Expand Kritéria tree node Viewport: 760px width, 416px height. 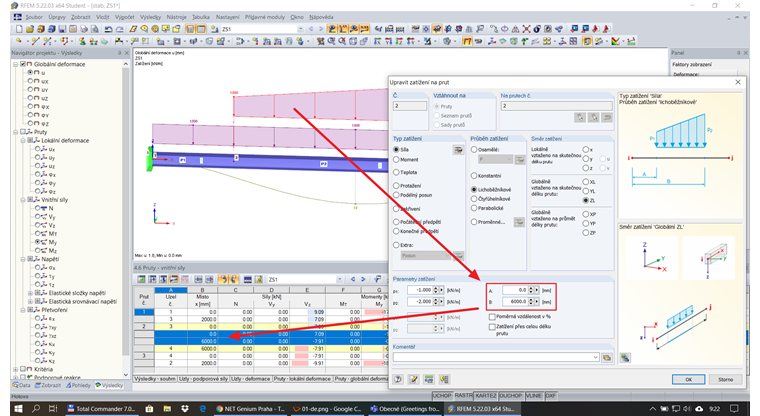(x=16, y=369)
